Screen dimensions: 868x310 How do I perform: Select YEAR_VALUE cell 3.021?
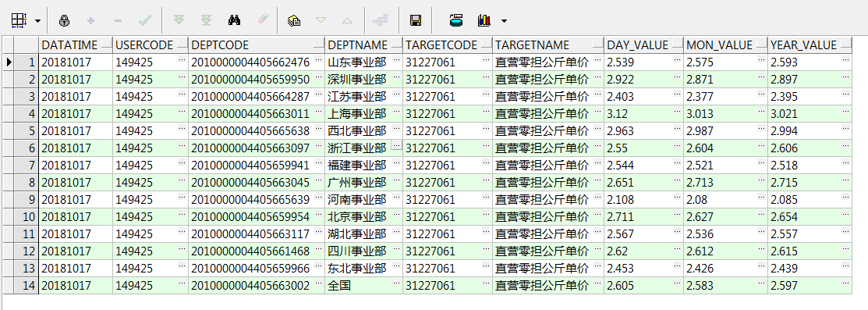810,114
